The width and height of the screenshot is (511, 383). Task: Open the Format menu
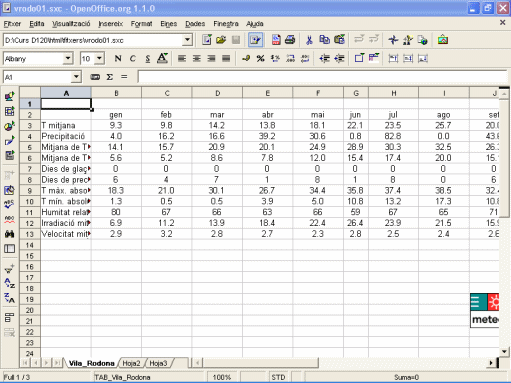[141, 24]
